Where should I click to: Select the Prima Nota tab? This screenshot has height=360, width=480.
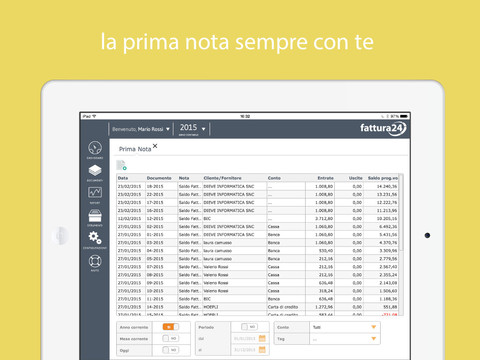coord(135,149)
